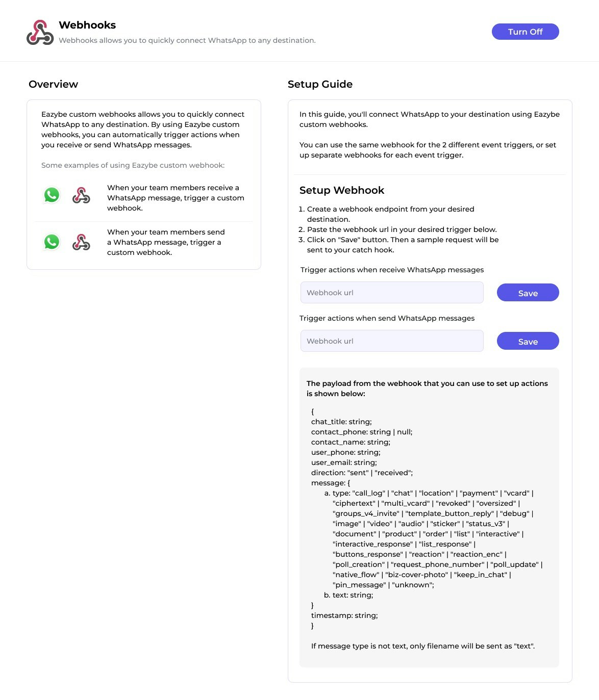Image resolution: width=599 pixels, height=700 pixels.
Task: Click the Setup Webhook heading
Action: coord(342,190)
